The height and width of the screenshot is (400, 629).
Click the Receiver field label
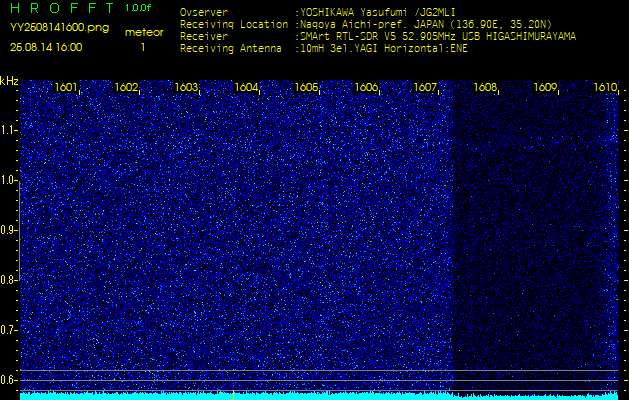tap(204, 37)
